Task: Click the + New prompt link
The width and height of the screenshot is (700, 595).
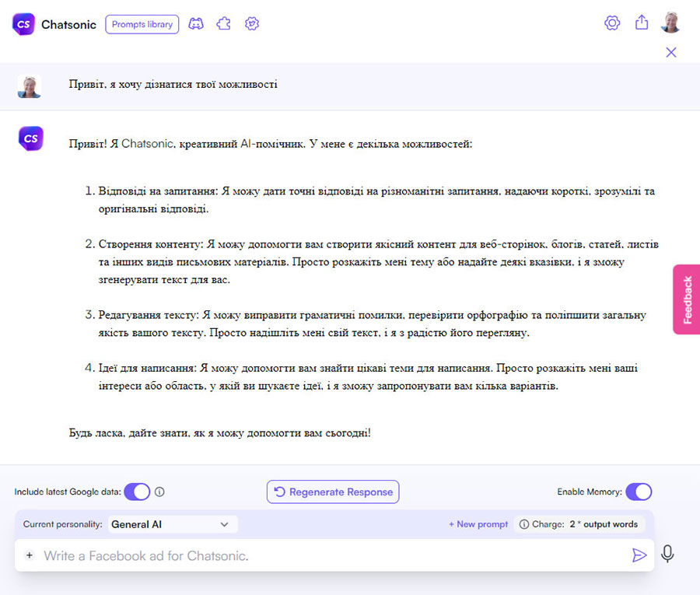Action: point(478,524)
